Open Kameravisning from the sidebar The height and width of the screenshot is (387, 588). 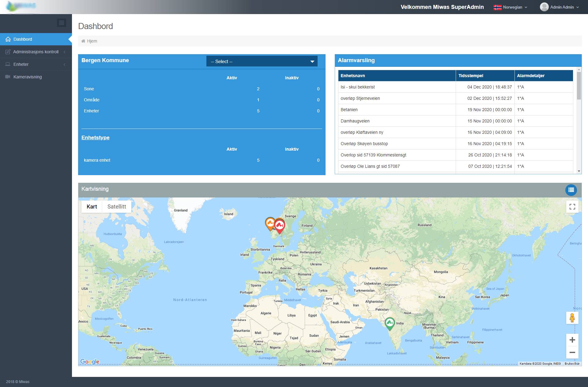[x=27, y=77]
